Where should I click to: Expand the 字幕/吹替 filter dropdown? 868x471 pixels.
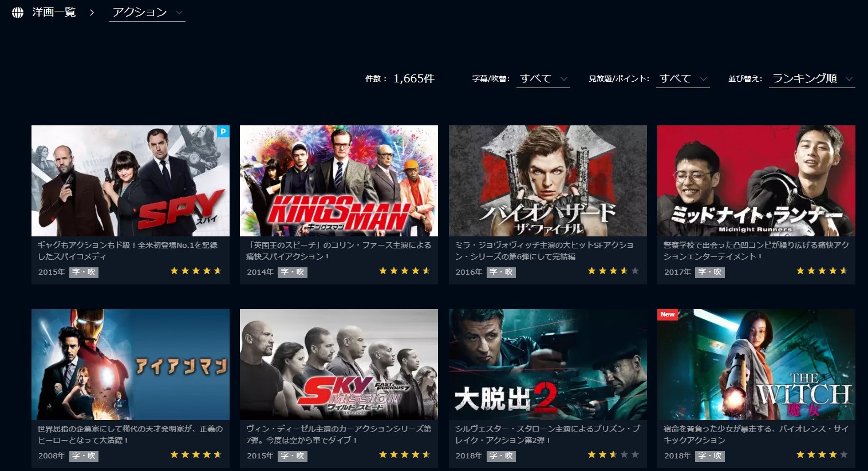point(543,79)
